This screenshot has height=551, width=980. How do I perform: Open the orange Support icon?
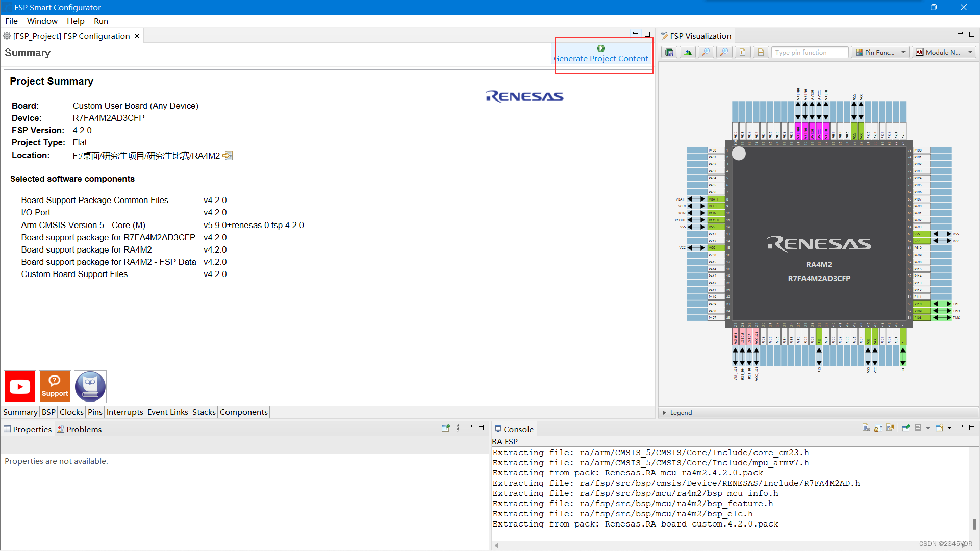point(55,387)
